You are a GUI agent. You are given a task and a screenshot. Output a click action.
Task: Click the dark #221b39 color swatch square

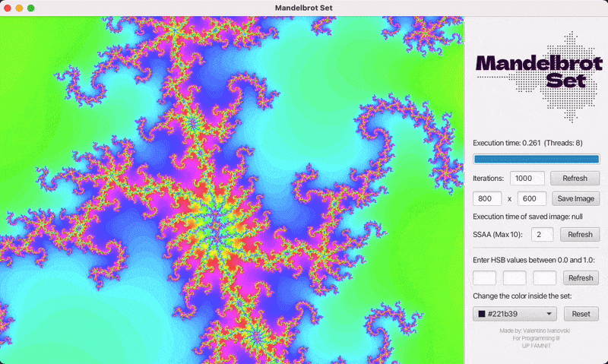click(482, 314)
